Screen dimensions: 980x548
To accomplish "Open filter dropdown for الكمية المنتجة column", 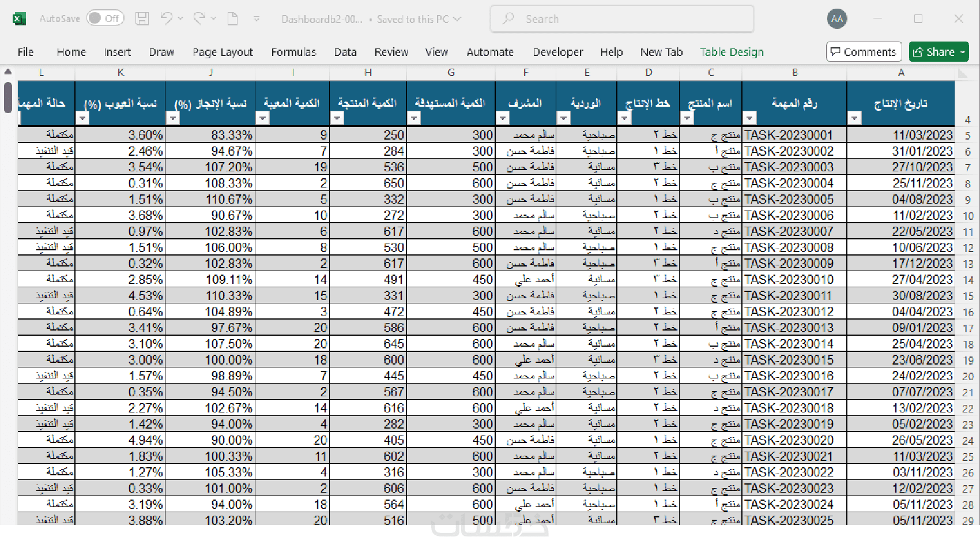I will (x=337, y=118).
